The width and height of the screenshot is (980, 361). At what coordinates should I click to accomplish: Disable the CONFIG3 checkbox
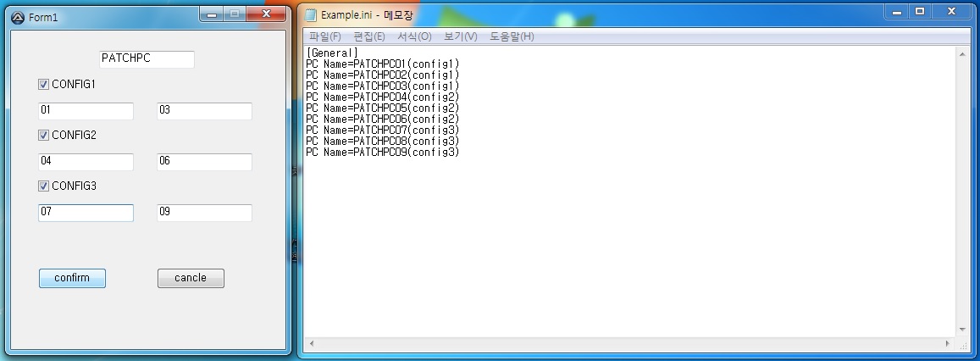tap(44, 186)
